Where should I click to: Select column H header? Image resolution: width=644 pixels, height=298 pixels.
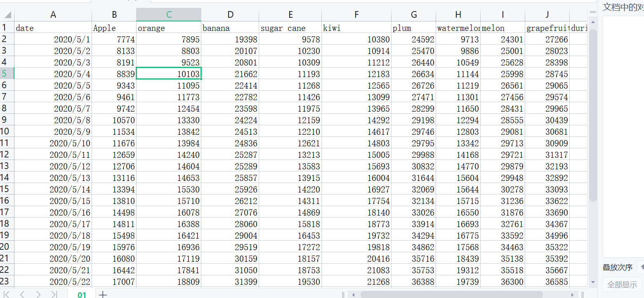[x=458, y=15]
